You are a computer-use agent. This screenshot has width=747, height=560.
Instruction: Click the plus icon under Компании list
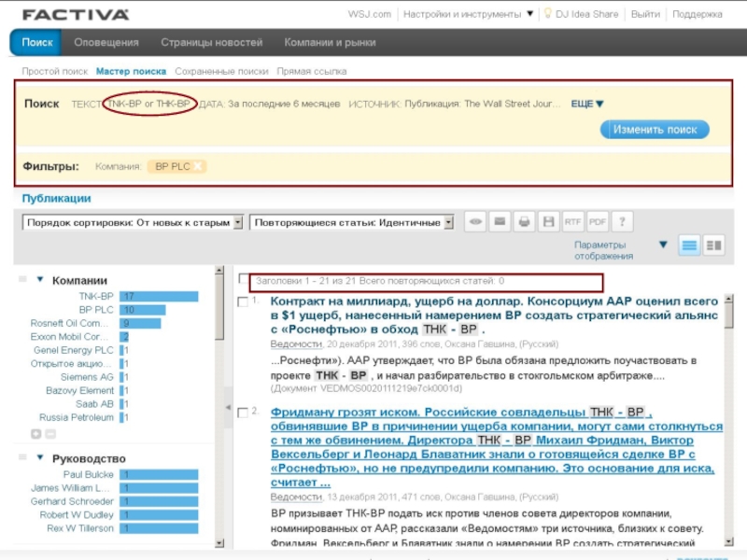click(x=35, y=434)
